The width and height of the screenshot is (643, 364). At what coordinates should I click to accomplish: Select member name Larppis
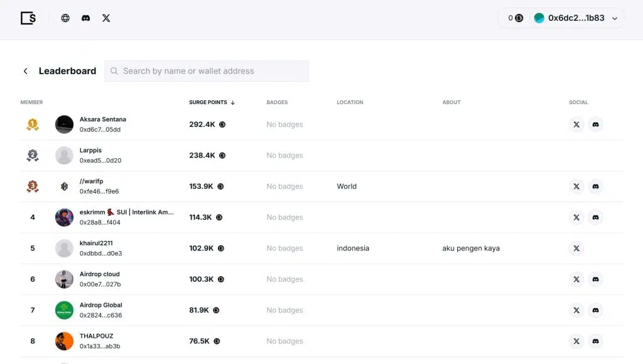point(90,151)
